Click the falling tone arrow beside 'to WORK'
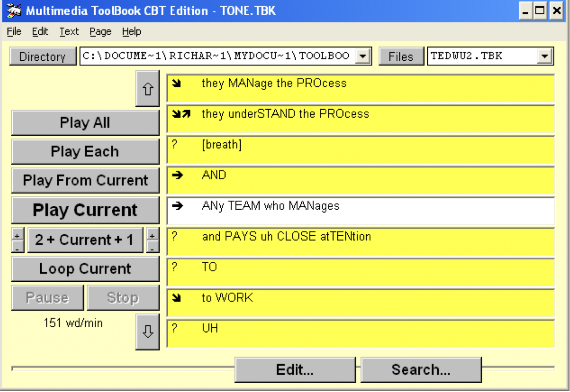This screenshot has height=392, width=570. click(x=177, y=298)
